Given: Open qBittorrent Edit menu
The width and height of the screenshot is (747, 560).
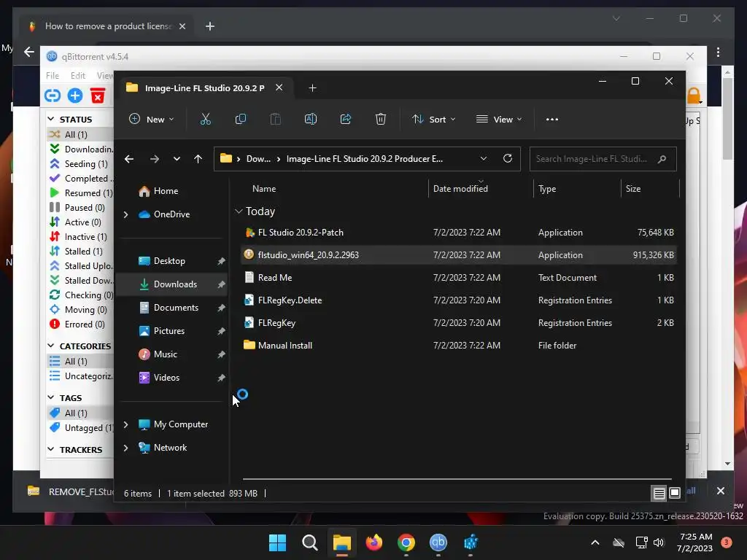Looking at the screenshot, I should click(x=77, y=75).
